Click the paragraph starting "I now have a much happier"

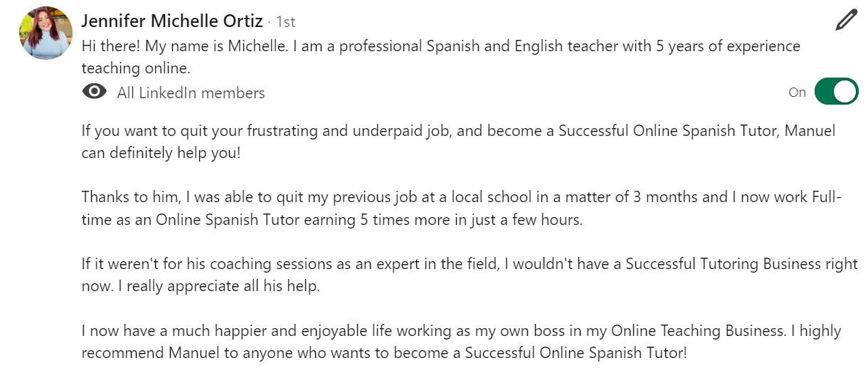click(460, 330)
